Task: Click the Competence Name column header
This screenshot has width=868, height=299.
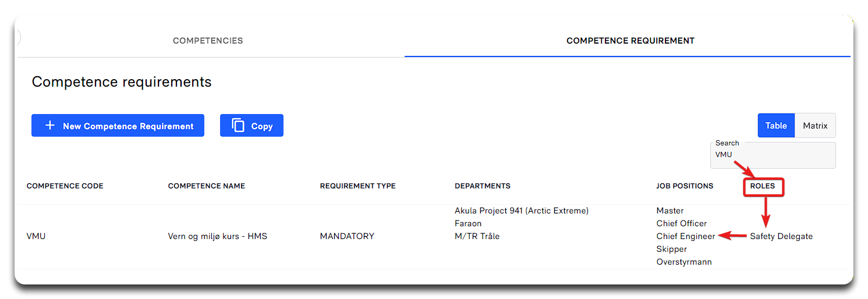Action: (206, 186)
